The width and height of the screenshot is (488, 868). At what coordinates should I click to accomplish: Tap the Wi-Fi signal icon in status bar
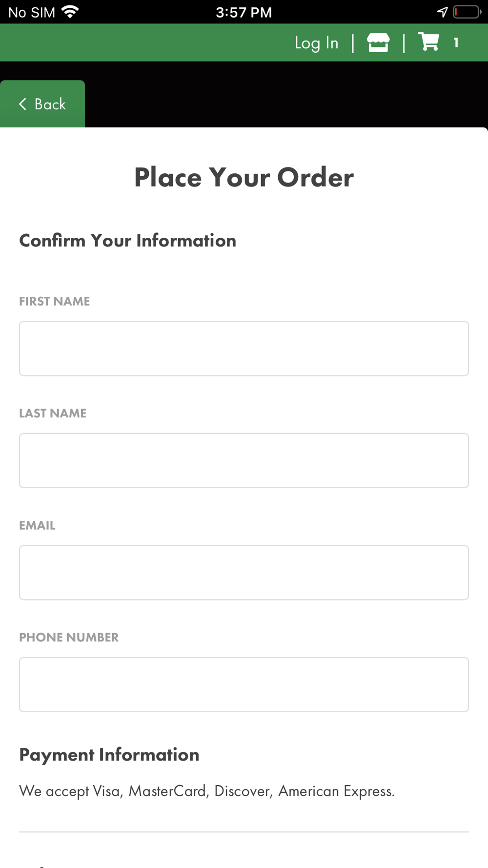pos(70,12)
